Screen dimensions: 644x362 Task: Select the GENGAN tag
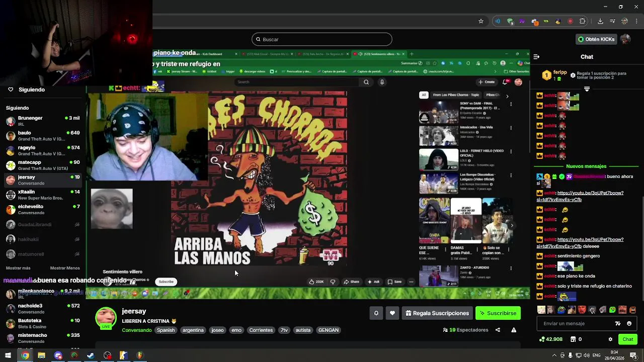click(x=329, y=330)
